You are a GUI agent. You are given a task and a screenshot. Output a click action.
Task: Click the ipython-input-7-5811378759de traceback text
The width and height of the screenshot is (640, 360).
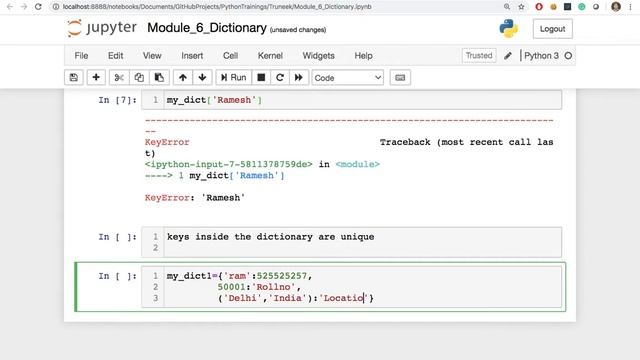coord(228,164)
